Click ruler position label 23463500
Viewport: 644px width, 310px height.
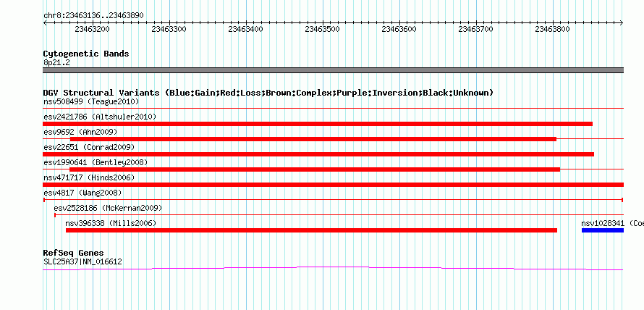click(323, 29)
